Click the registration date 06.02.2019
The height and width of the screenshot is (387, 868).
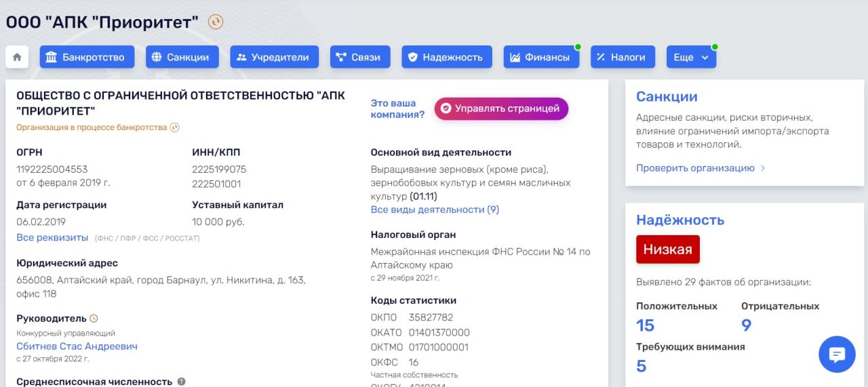[x=41, y=222]
